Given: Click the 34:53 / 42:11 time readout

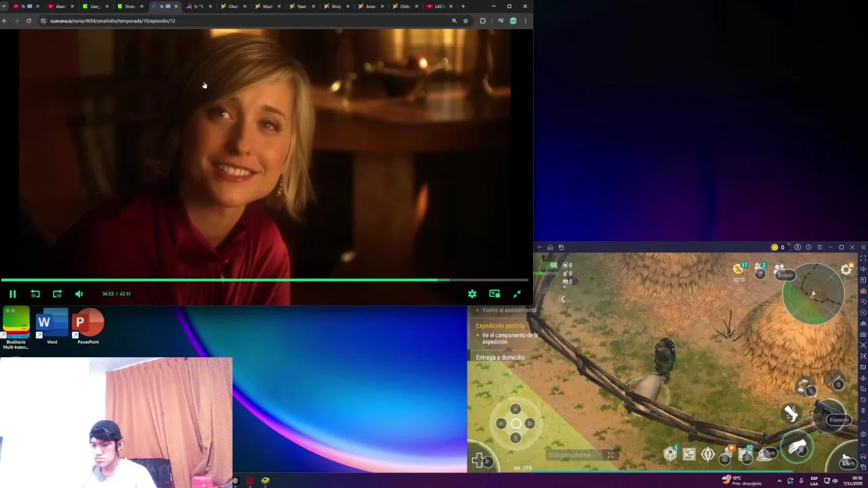Looking at the screenshot, I should coord(116,293).
